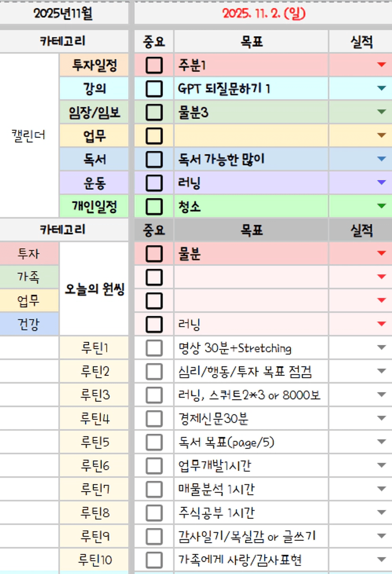Select the pink 투자 category cell
Image resolution: width=392 pixels, height=574 pixels.
pos(29,254)
